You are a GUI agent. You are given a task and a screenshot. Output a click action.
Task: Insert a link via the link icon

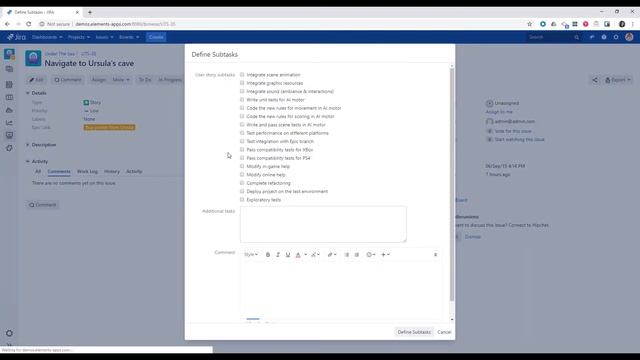[330, 255]
